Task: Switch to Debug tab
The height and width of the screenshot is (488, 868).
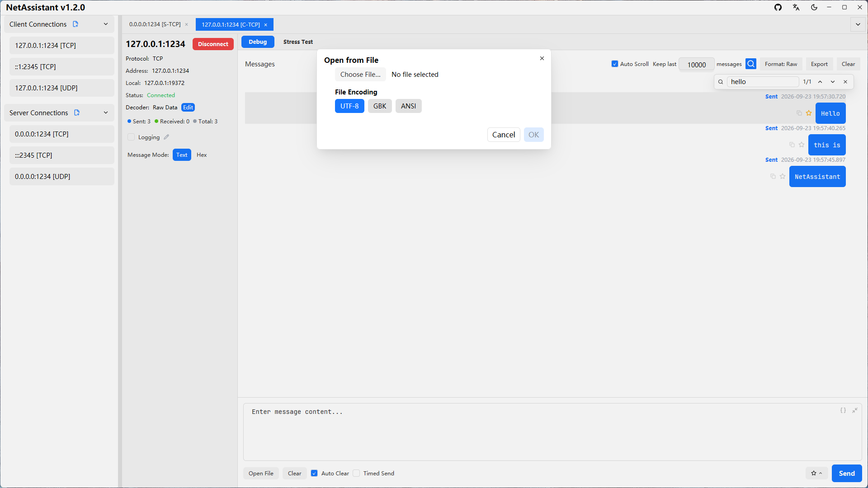Action: click(x=258, y=42)
